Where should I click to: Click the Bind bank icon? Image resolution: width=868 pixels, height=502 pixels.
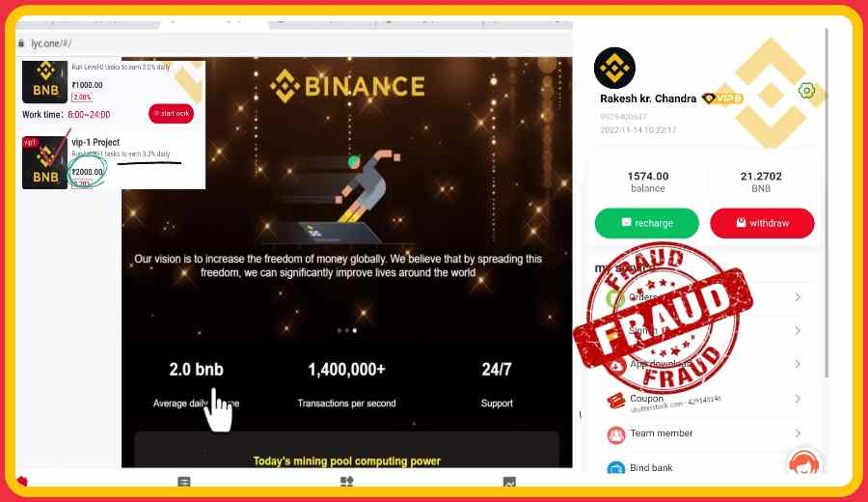616,468
